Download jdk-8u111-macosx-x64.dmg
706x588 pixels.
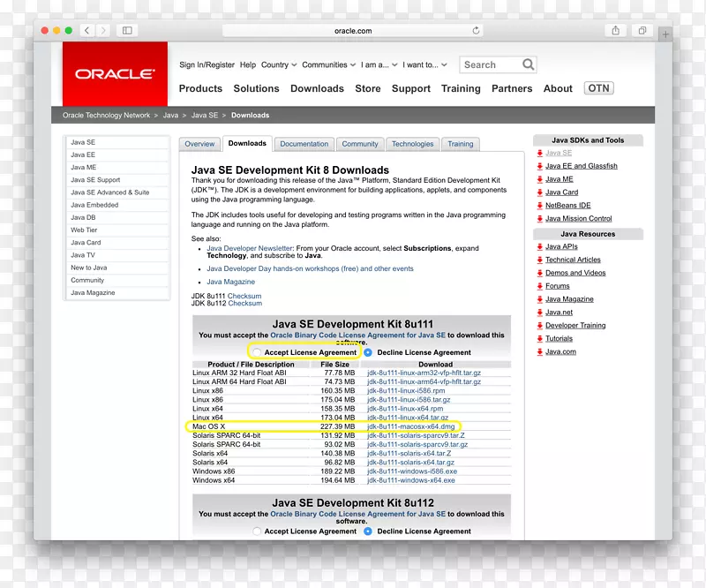(411, 426)
